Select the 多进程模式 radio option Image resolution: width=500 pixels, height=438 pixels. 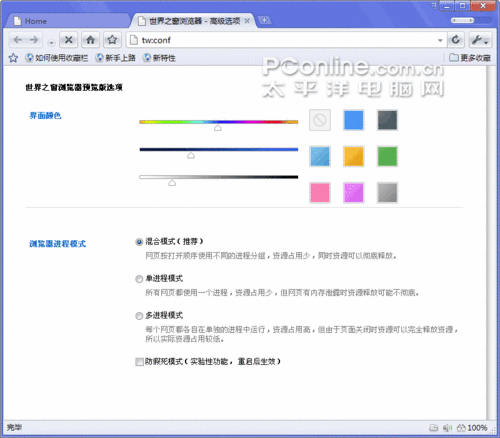pos(139,316)
